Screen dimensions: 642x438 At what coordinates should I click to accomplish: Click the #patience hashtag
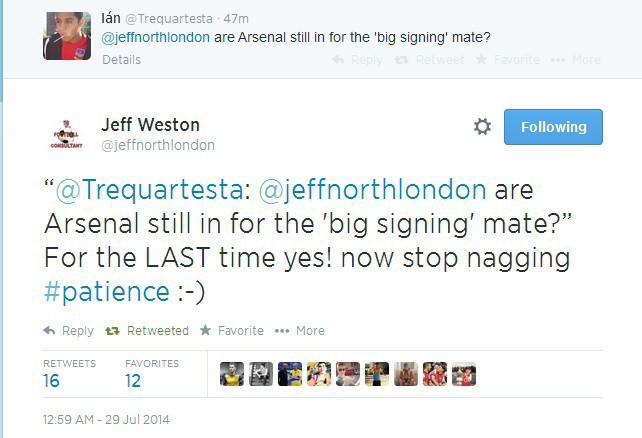[x=107, y=292]
